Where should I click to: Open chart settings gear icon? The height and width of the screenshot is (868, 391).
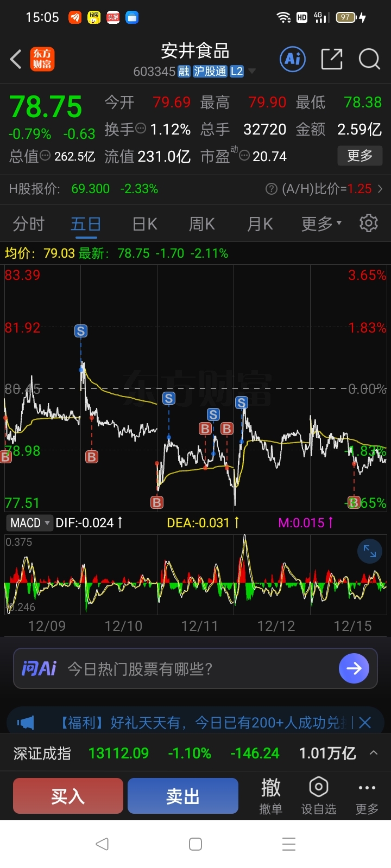[369, 223]
